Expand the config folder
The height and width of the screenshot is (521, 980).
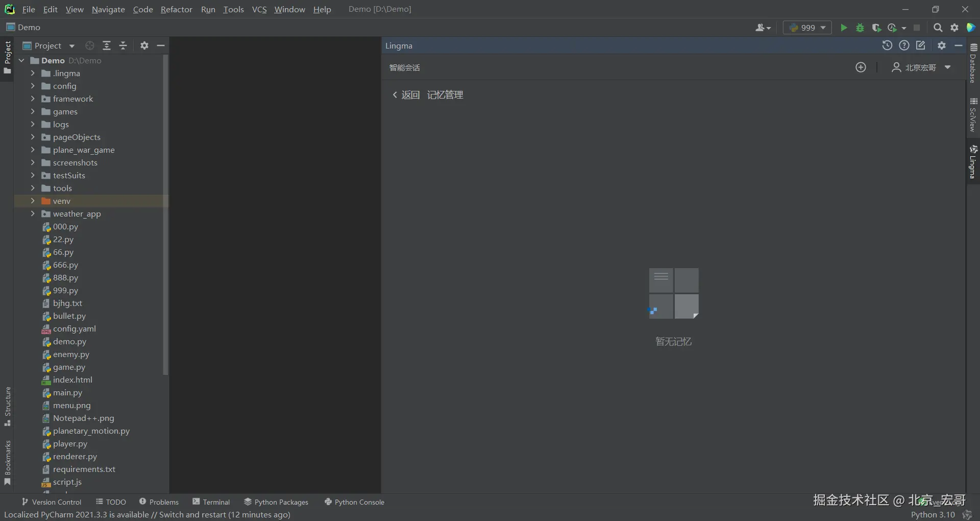pos(33,86)
